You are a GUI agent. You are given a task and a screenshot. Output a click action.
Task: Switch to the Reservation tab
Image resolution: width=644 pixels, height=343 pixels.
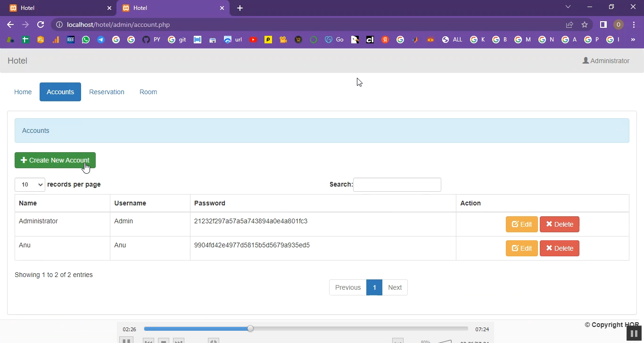click(107, 92)
